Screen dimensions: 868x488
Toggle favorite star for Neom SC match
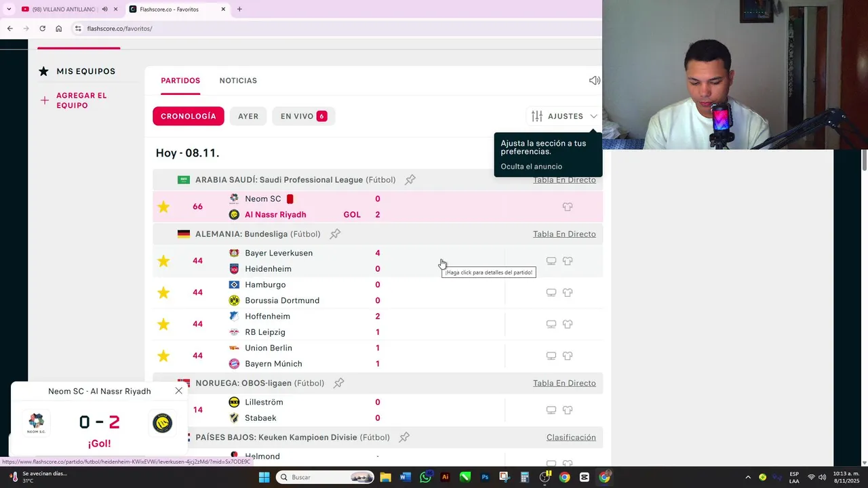163,207
